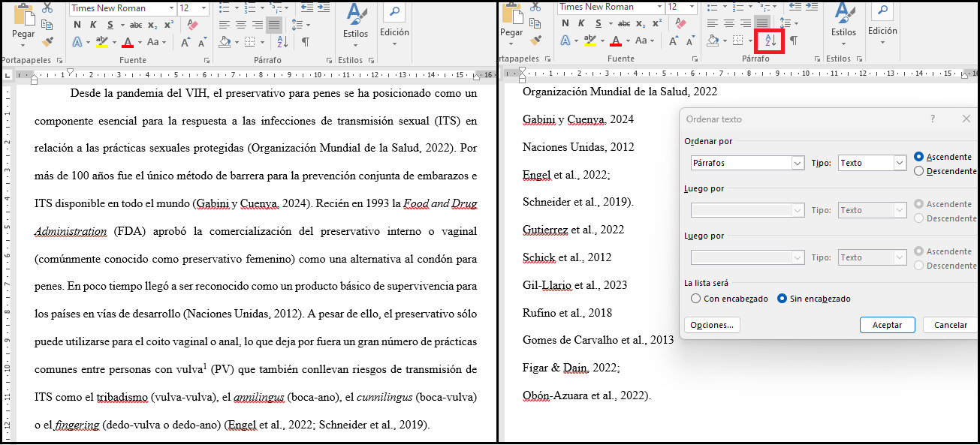Open the Párrafos sort-by dropdown

point(797,163)
